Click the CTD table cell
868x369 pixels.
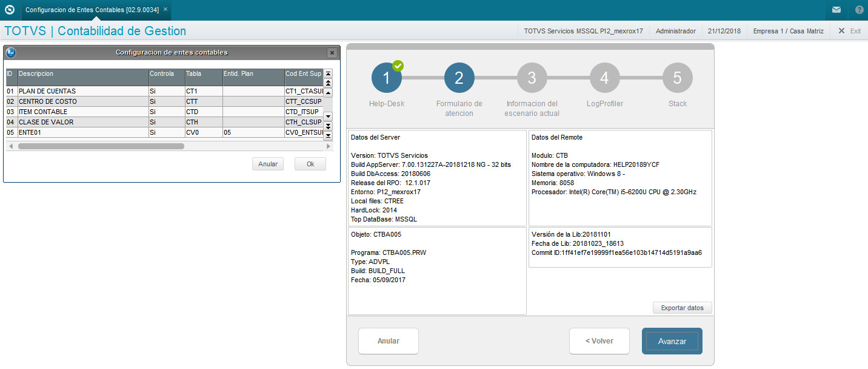[204, 112]
